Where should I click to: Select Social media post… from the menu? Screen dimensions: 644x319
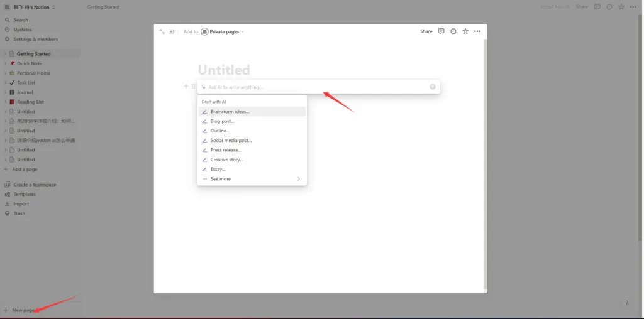(252, 140)
